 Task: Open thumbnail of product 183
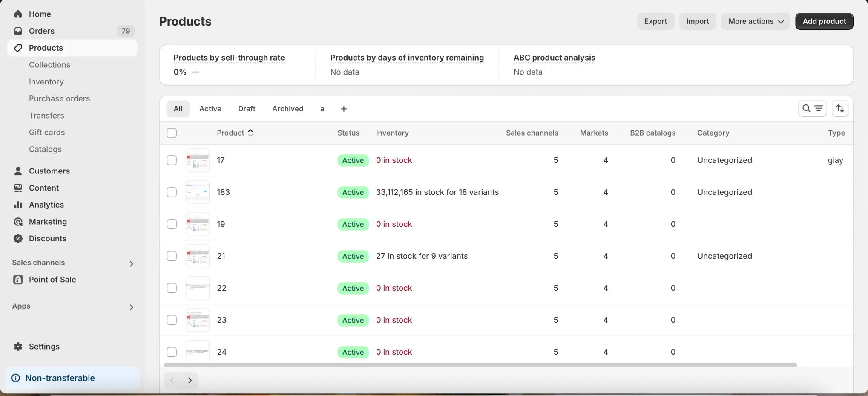(198, 192)
